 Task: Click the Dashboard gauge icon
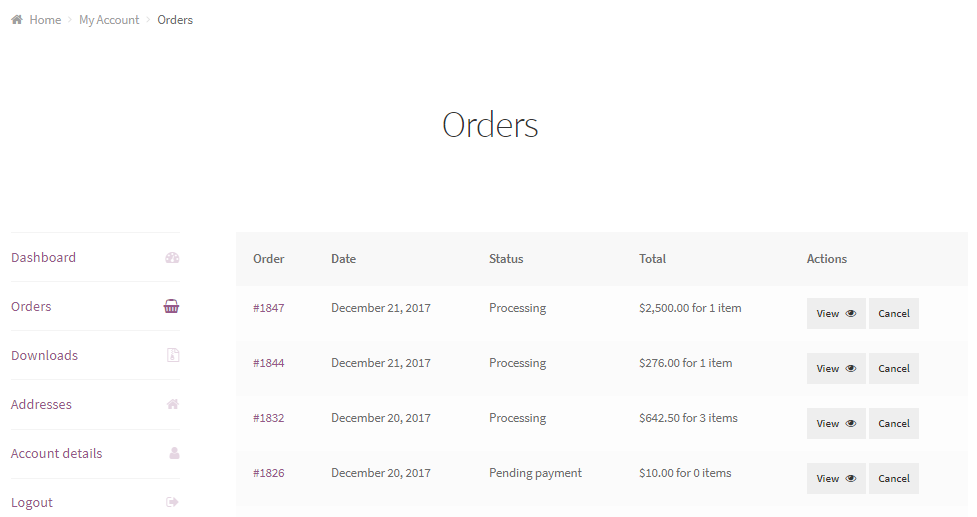point(172,258)
